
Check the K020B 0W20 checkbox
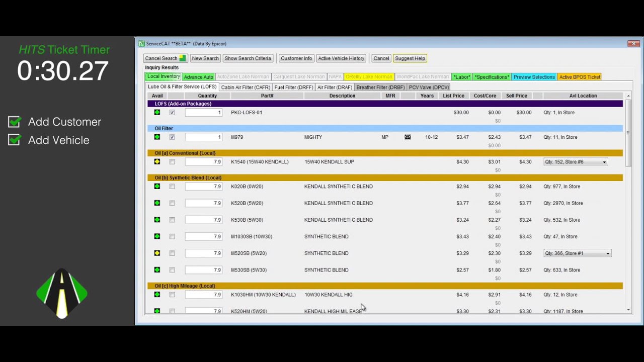click(172, 187)
